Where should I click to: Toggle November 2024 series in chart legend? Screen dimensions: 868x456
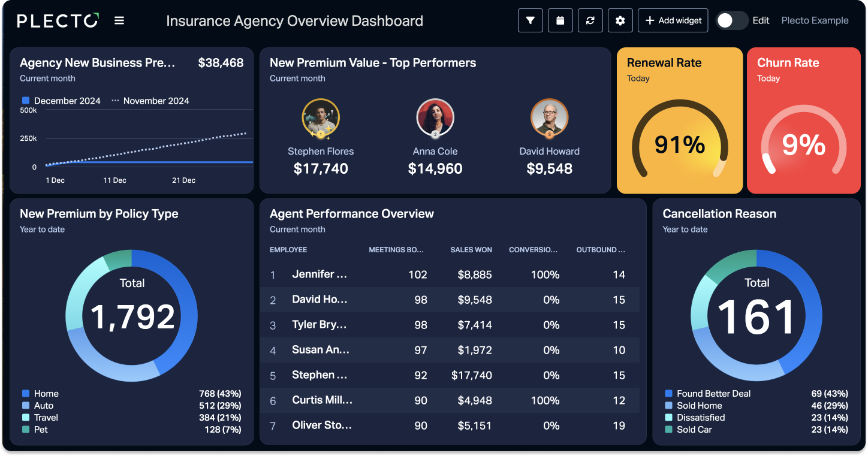click(x=150, y=101)
